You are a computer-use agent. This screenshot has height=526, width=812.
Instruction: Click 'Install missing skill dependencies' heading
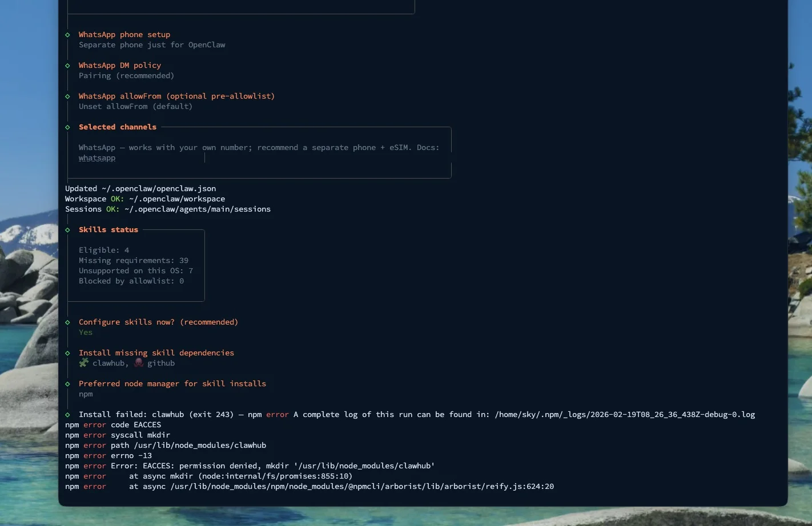156,353
